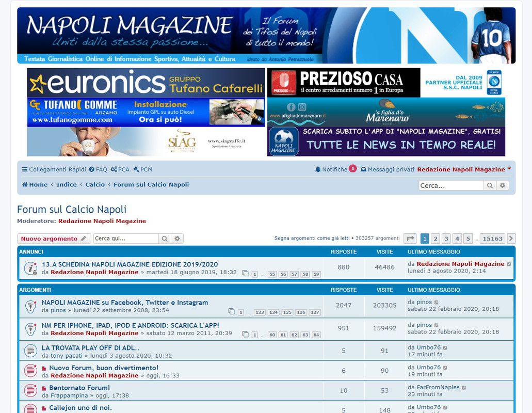Open Callejon uno di noi topic
This screenshot has height=413, width=532.
[80, 407]
